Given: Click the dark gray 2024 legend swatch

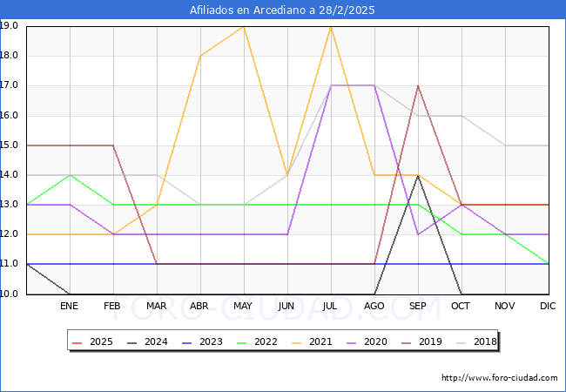Looking at the screenshot, I should [132, 341].
